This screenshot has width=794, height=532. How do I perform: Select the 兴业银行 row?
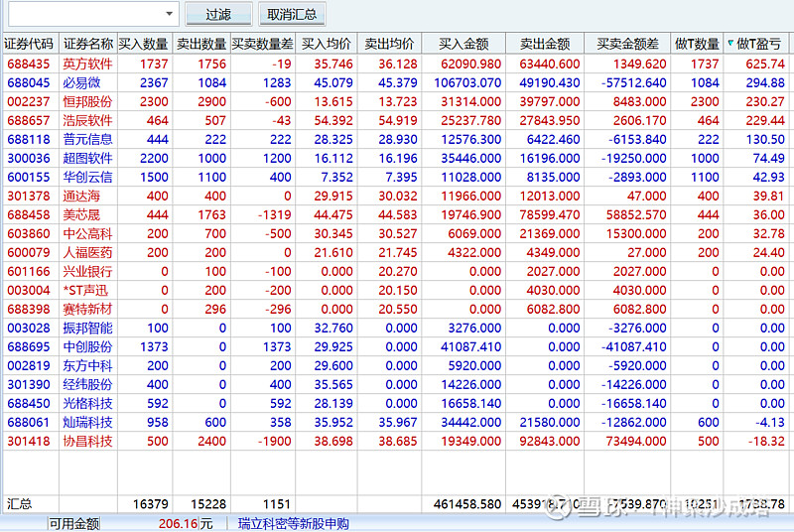(87, 271)
